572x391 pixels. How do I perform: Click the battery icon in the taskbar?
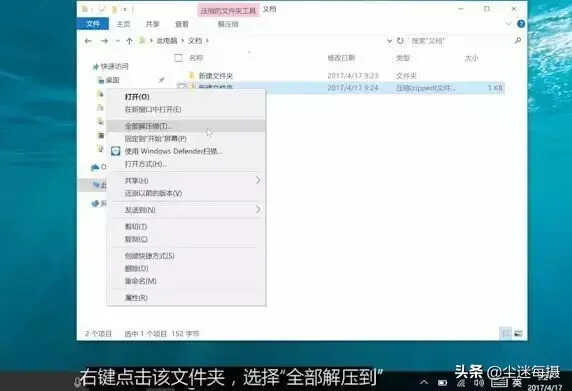pos(442,383)
